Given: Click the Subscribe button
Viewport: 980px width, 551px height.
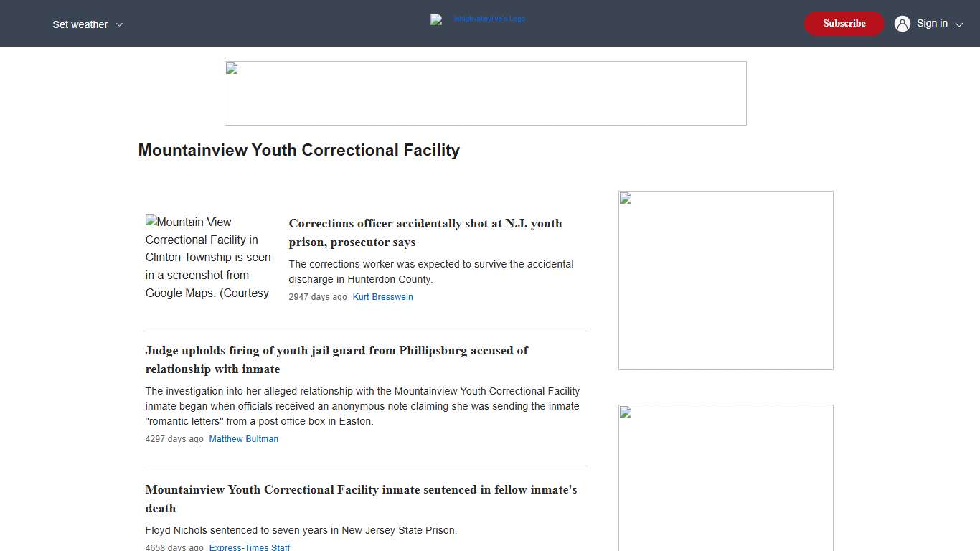Looking at the screenshot, I should coord(844,23).
